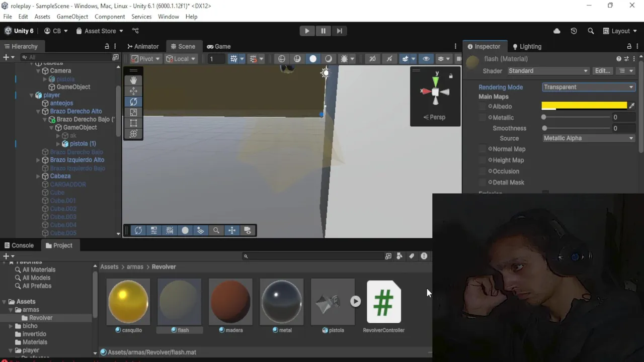Image resolution: width=644 pixels, height=362 pixels.
Task: Open the Source Metallic Alpha dropdown
Action: click(589, 138)
